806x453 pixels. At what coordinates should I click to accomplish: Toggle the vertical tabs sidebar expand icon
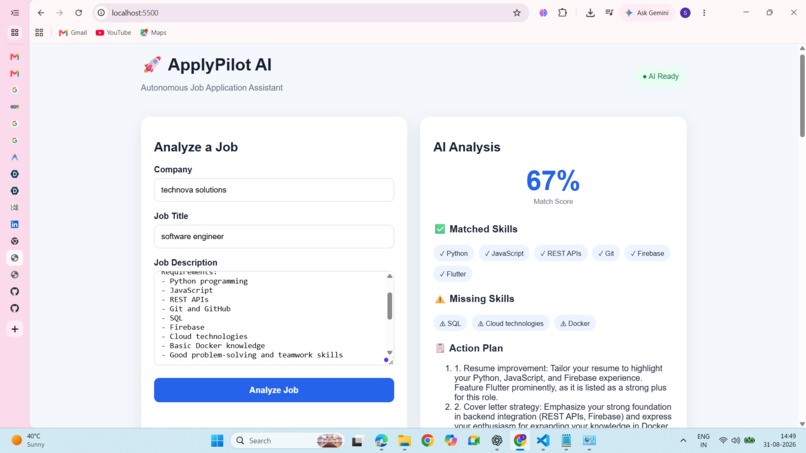click(x=14, y=13)
